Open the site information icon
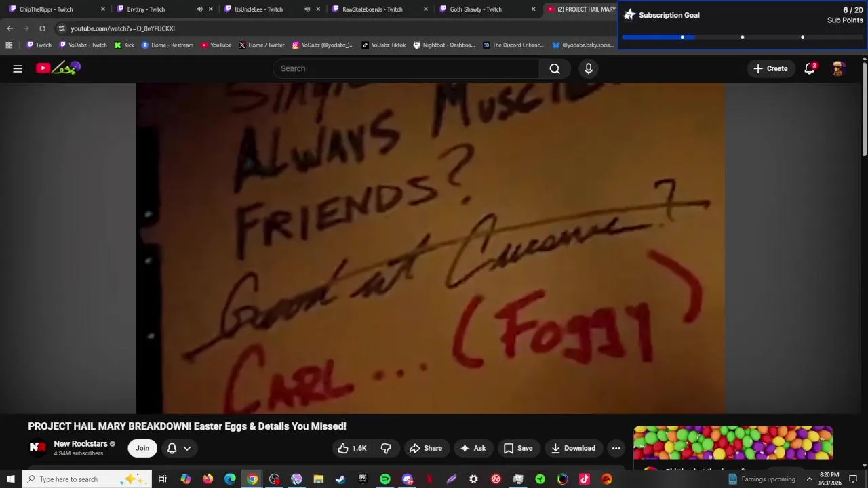 tap(62, 28)
